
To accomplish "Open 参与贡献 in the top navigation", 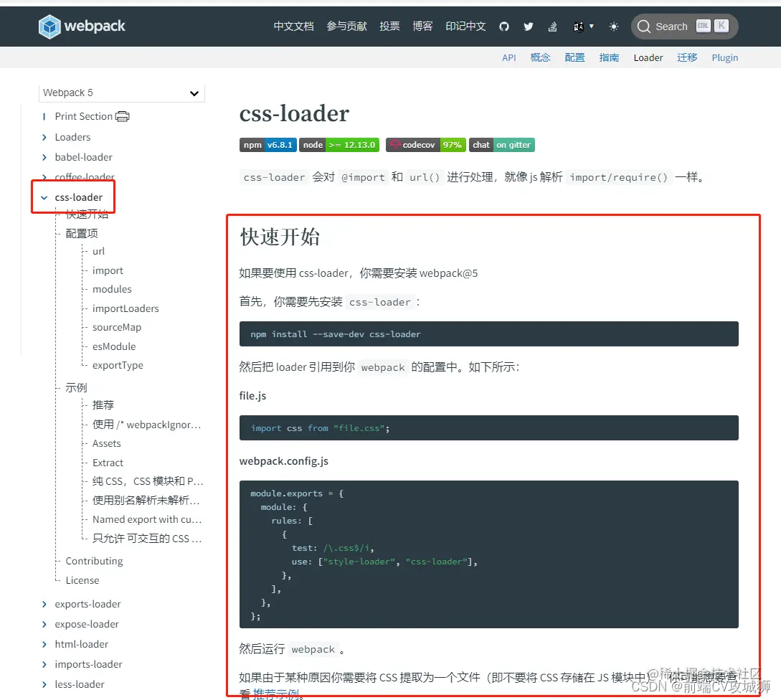I will tap(346, 27).
